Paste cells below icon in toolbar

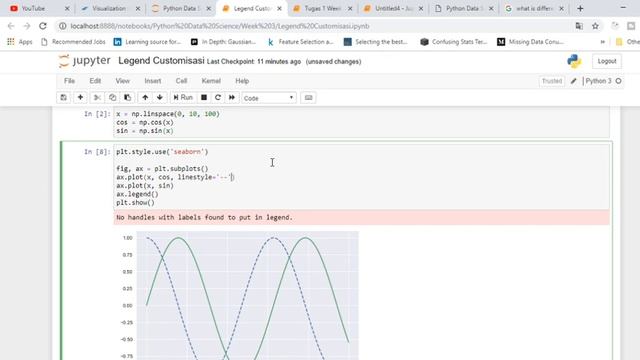coord(127,98)
